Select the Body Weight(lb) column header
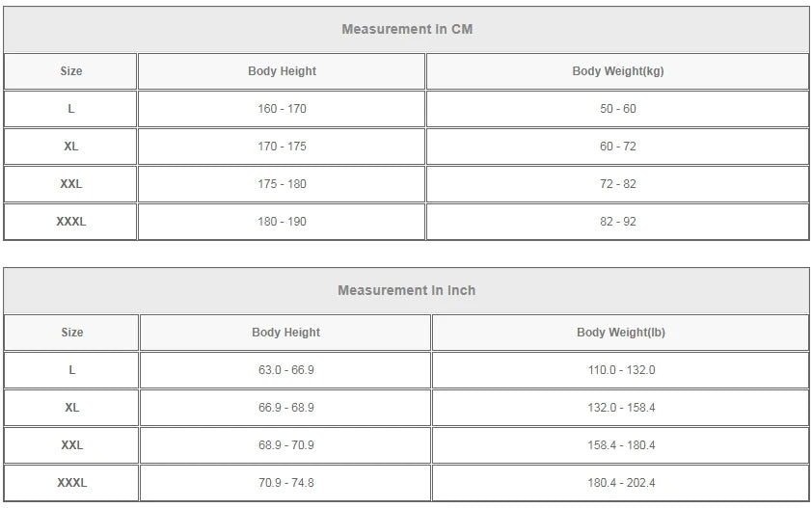The width and height of the screenshot is (812, 508). point(621,332)
